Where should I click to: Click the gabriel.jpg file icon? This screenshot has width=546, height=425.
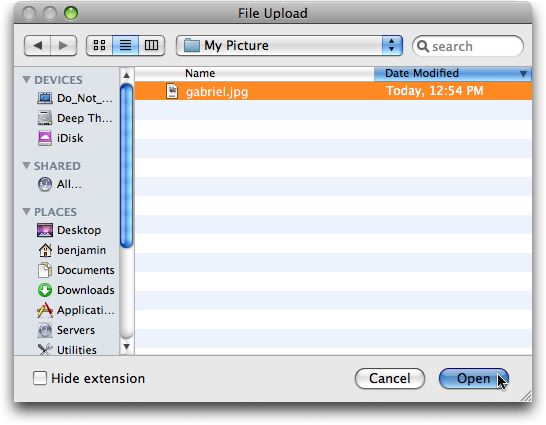pos(172,91)
